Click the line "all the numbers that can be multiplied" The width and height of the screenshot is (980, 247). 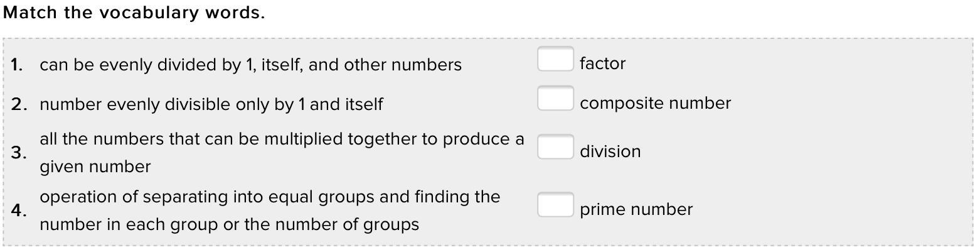pyautogui.click(x=282, y=139)
